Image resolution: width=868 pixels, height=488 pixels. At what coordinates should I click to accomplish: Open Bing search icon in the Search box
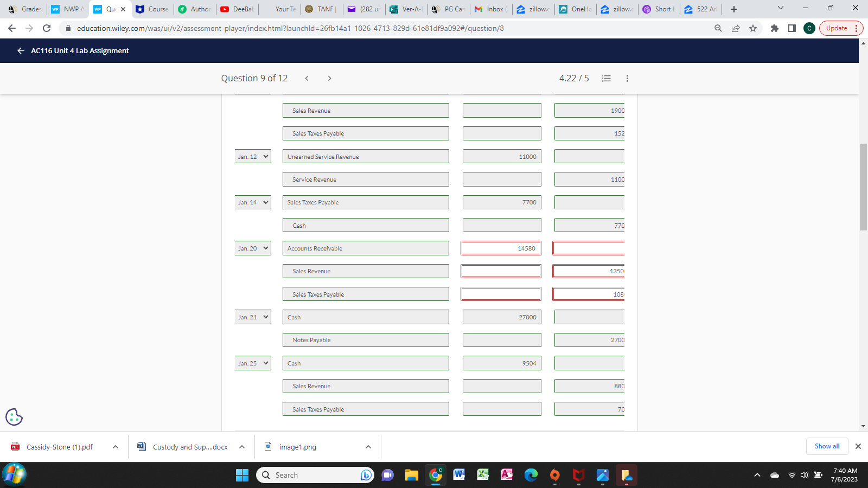(x=366, y=475)
